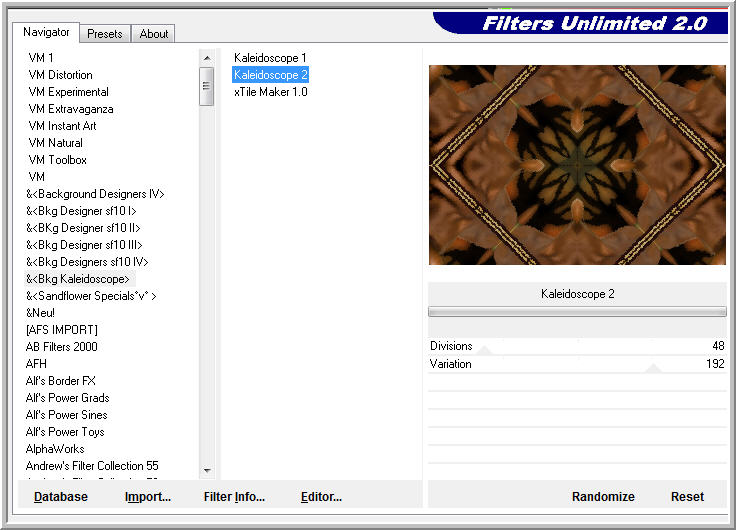The width and height of the screenshot is (736, 530).
Task: Select the AlphaWorks category
Action: point(55,449)
